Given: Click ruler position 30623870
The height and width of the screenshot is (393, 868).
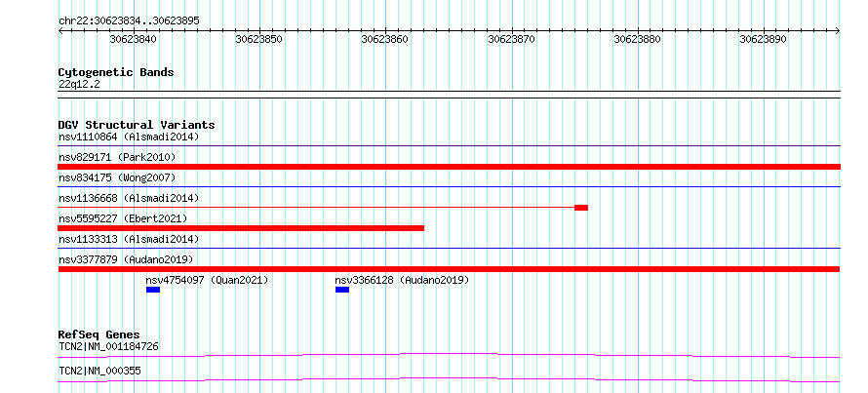Looking at the screenshot, I should tap(511, 39).
